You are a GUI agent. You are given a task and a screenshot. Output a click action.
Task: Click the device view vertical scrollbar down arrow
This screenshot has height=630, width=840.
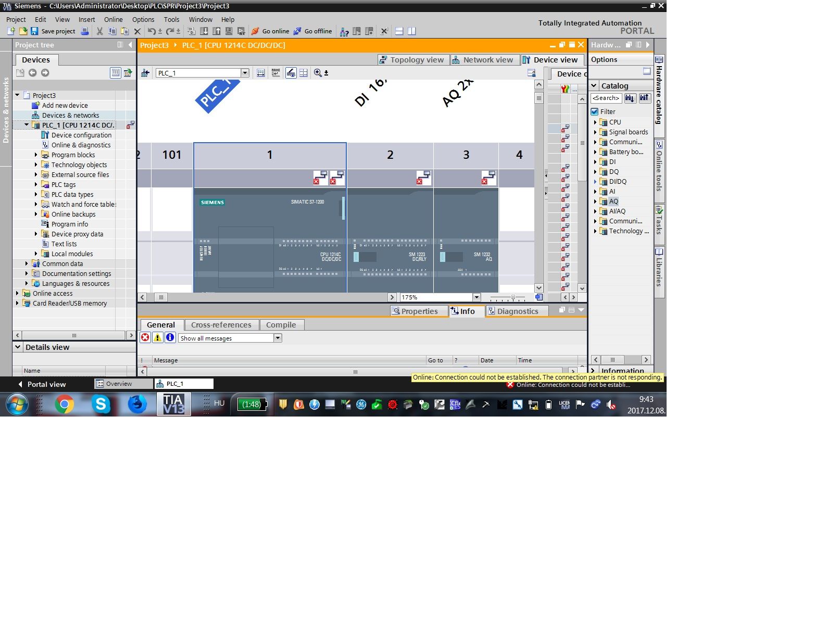click(x=539, y=288)
